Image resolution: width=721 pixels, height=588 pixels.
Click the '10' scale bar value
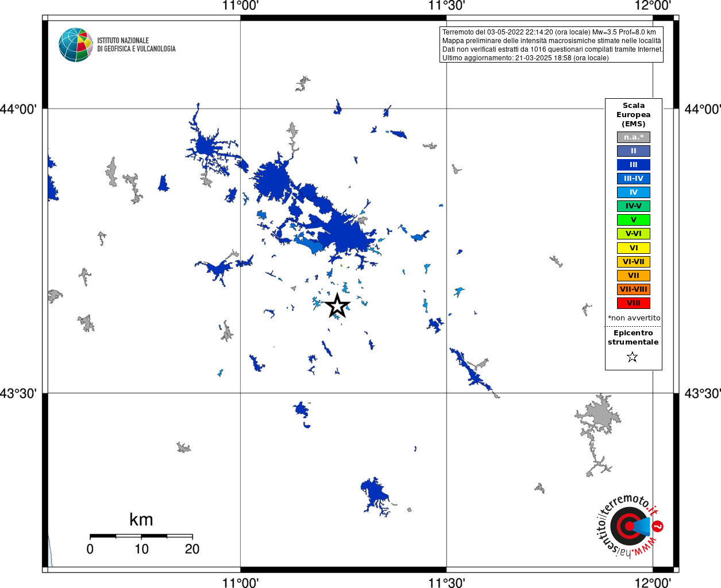[x=141, y=549]
